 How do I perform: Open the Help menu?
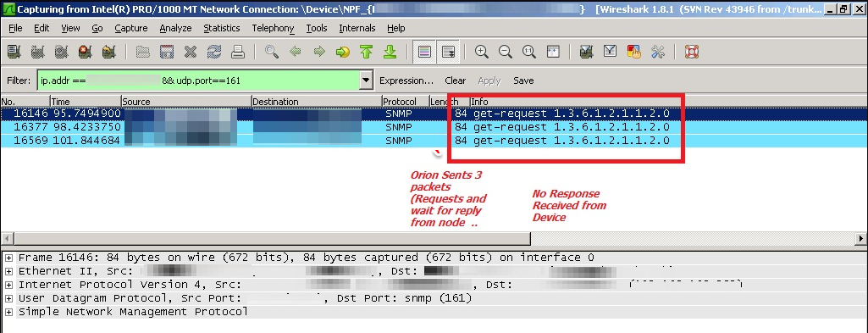pyautogui.click(x=395, y=28)
